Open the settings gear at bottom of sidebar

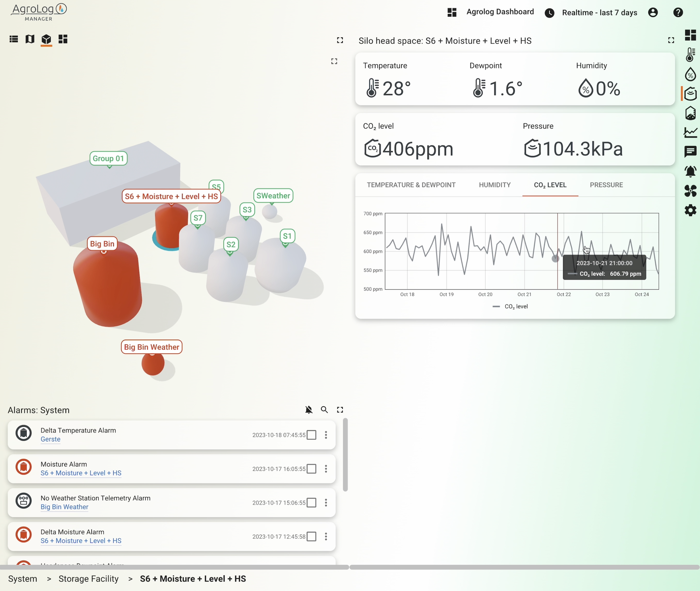(x=690, y=210)
